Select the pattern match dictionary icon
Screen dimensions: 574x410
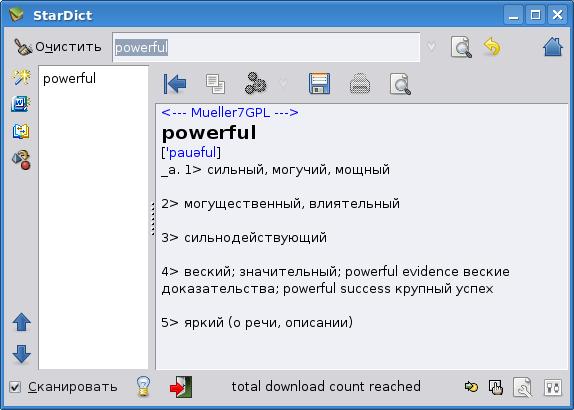(x=21, y=104)
